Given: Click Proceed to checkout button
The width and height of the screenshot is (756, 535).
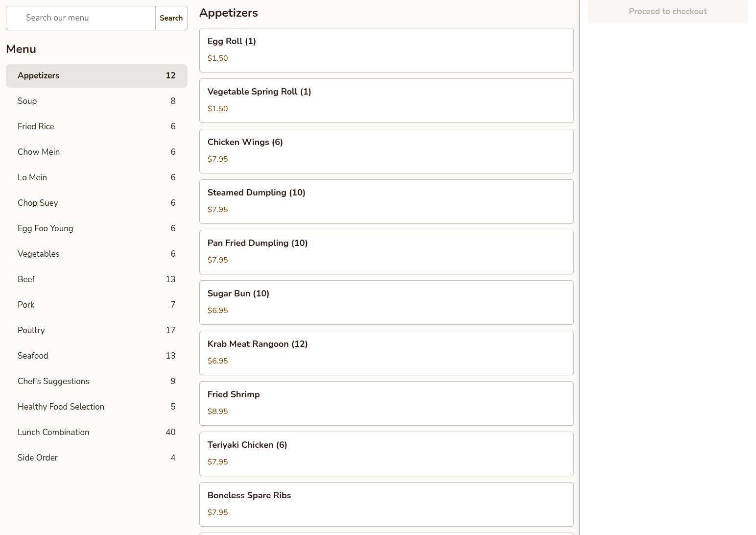Looking at the screenshot, I should pyautogui.click(x=667, y=12).
